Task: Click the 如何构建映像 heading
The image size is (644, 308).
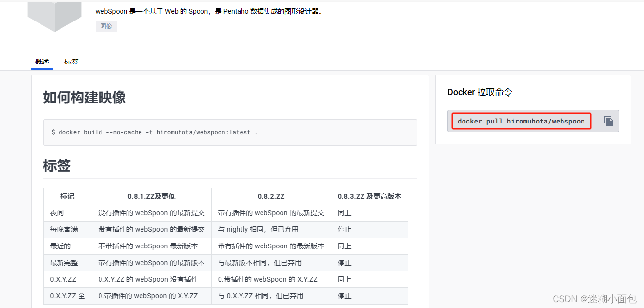Action: pos(84,97)
